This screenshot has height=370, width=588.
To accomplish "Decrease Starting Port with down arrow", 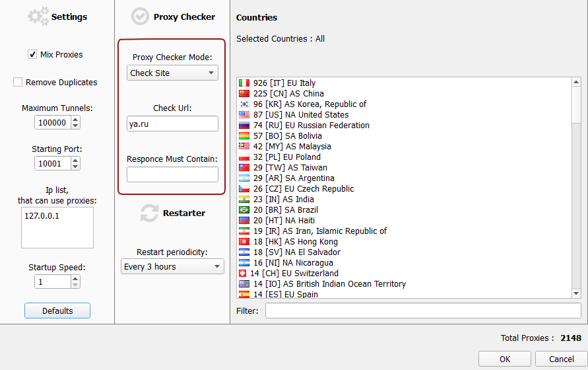I will click(75, 166).
